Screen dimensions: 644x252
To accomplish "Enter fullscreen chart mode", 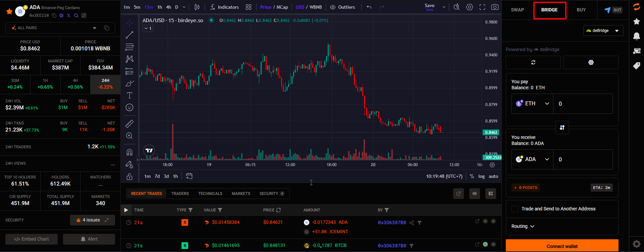I will pos(482,7).
